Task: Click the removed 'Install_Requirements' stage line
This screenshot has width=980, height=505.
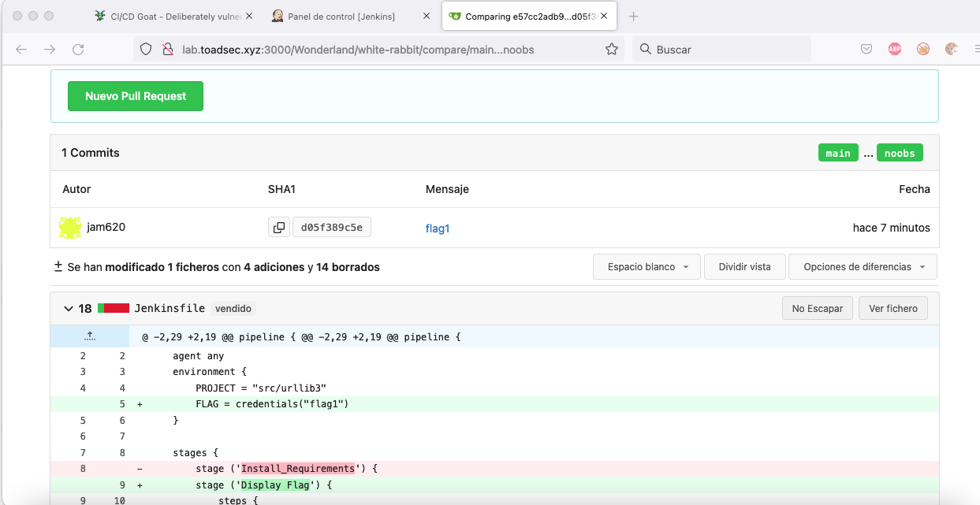Action: (494, 469)
